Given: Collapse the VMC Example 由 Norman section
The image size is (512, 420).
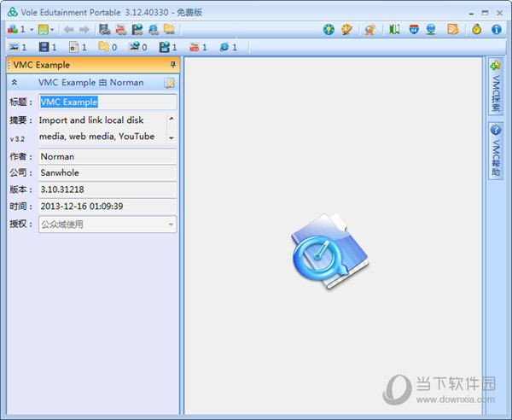Looking at the screenshot, I should point(15,82).
